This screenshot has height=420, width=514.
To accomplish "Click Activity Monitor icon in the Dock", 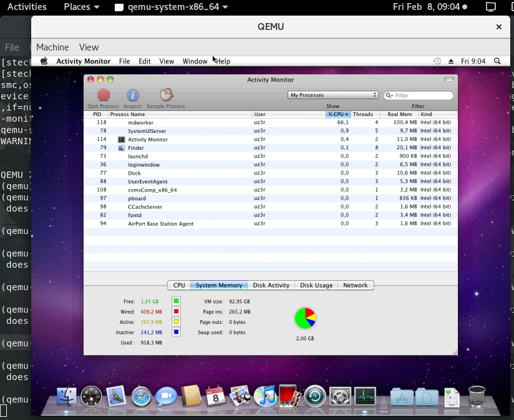I will coord(365,397).
